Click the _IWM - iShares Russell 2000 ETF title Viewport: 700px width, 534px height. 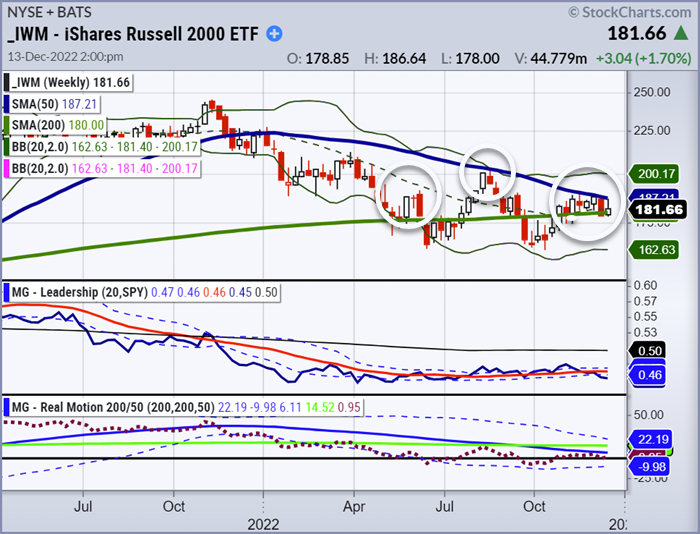click(133, 34)
